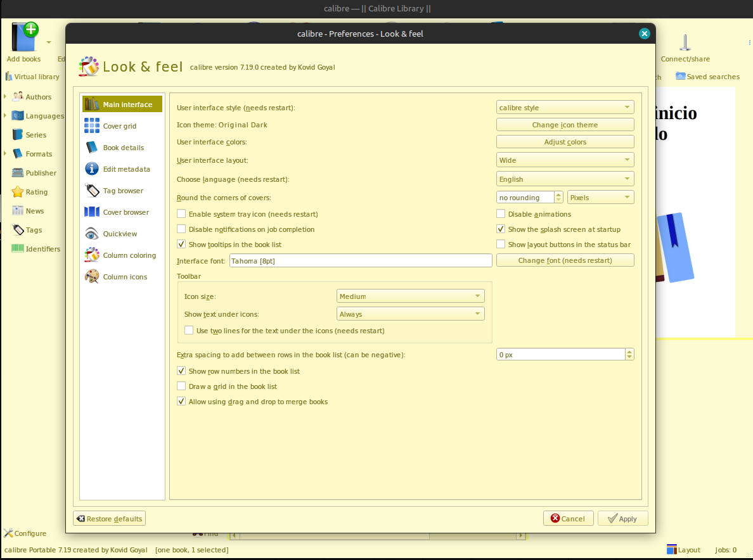
Task: Switch to the Cover grid section label
Action: coord(120,125)
